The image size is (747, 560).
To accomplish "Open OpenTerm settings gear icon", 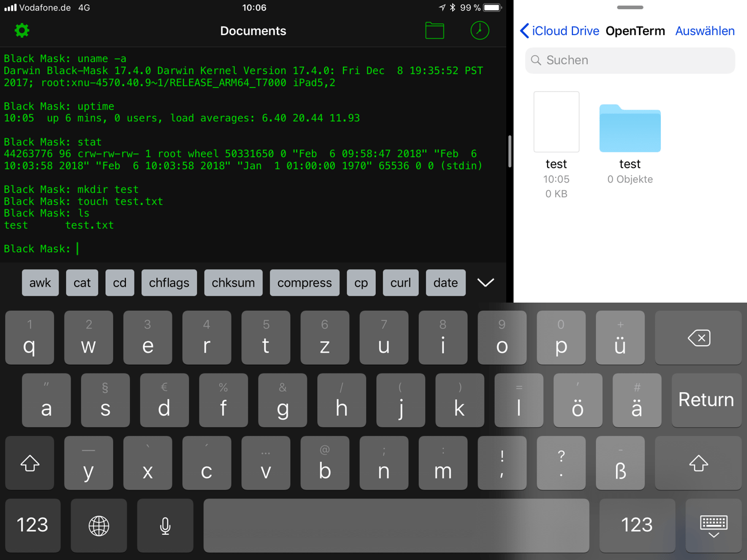I will coord(22,30).
